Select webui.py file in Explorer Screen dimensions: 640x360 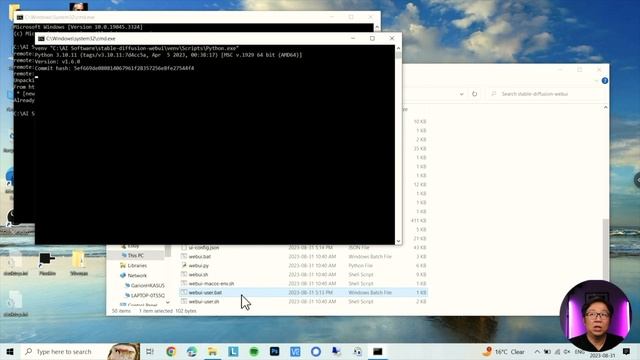(x=199, y=266)
